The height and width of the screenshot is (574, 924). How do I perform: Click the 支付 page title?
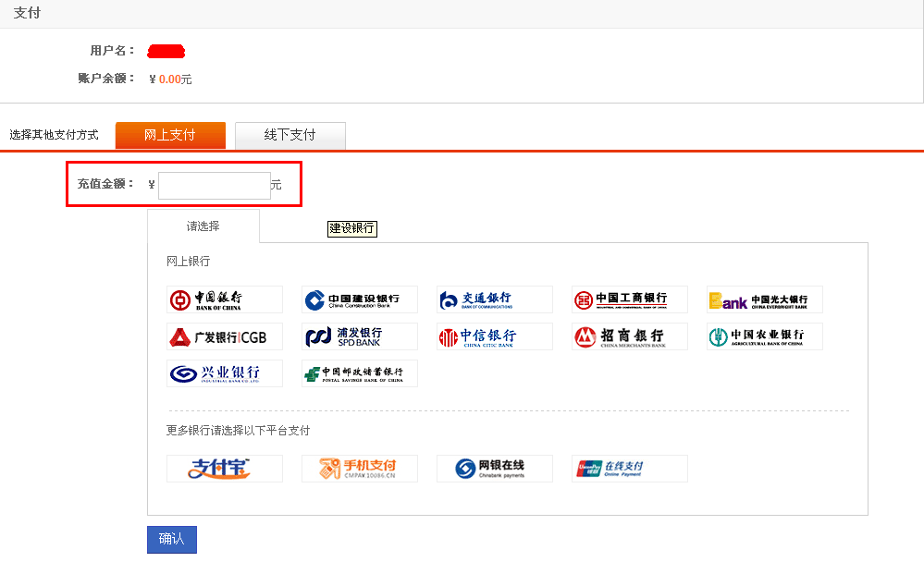pos(27,13)
